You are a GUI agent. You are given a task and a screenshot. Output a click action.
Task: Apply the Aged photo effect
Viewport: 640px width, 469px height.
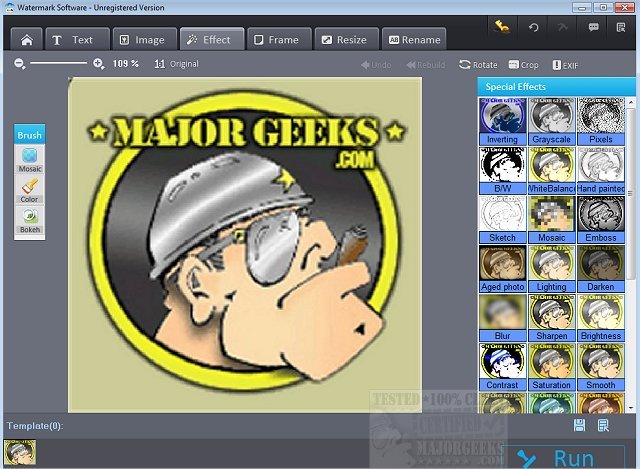click(502, 269)
